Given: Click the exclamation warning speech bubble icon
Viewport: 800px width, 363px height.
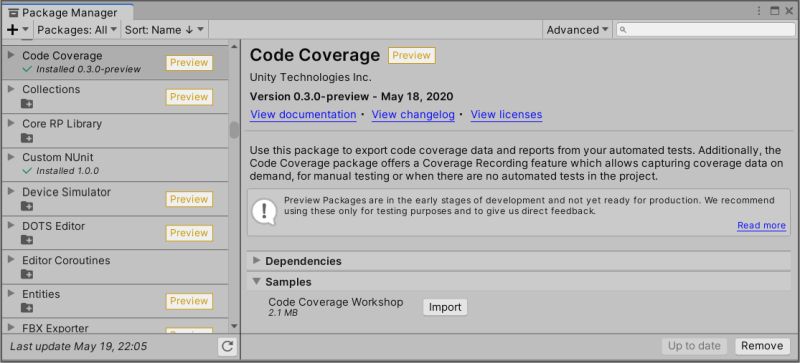Looking at the screenshot, I should coord(264,211).
